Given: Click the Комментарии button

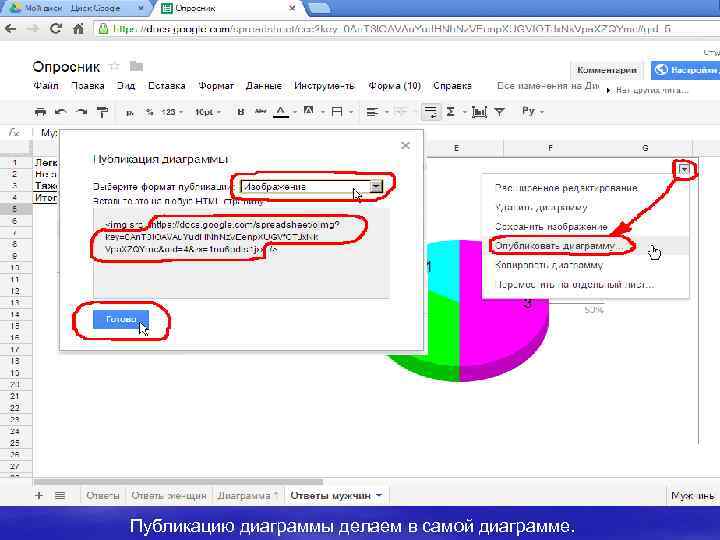Looking at the screenshot, I should point(607,70).
